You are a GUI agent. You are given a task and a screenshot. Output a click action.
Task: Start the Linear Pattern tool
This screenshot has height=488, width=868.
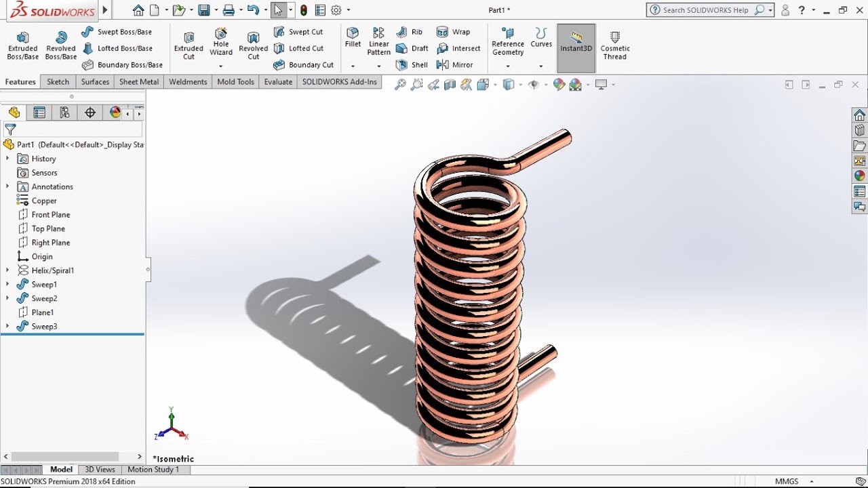click(x=378, y=42)
